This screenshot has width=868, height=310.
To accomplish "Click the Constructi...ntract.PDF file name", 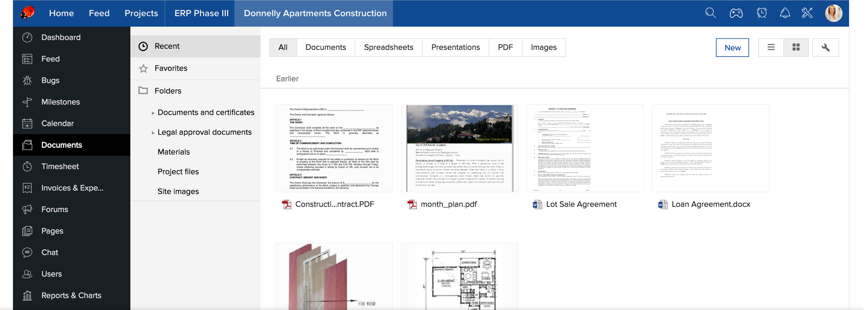I will tap(335, 204).
